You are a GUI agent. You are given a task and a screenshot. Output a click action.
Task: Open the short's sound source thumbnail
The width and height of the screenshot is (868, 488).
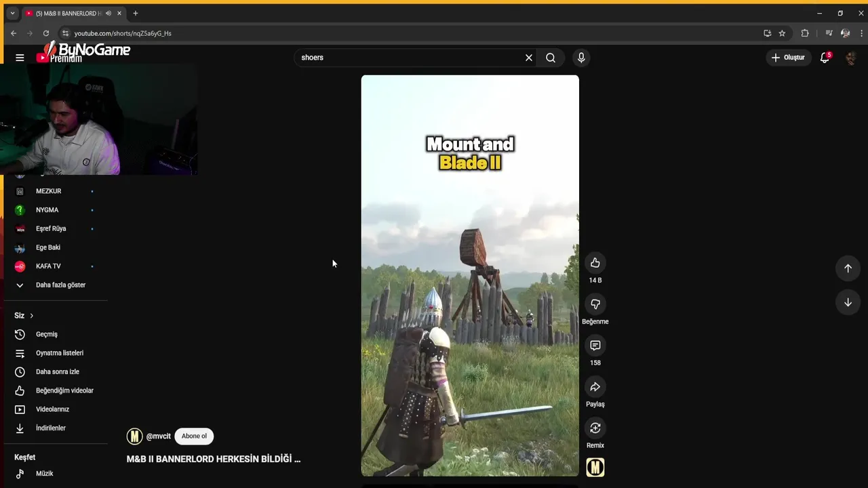[595, 468]
